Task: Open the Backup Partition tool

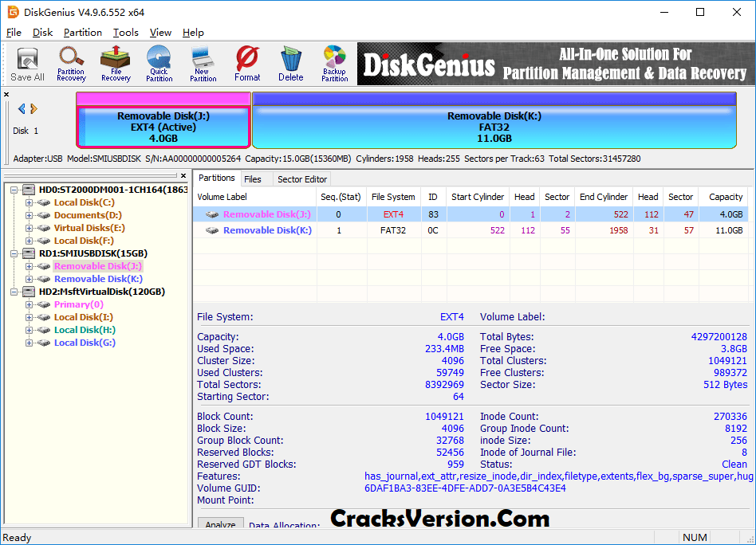Action: pyautogui.click(x=335, y=64)
